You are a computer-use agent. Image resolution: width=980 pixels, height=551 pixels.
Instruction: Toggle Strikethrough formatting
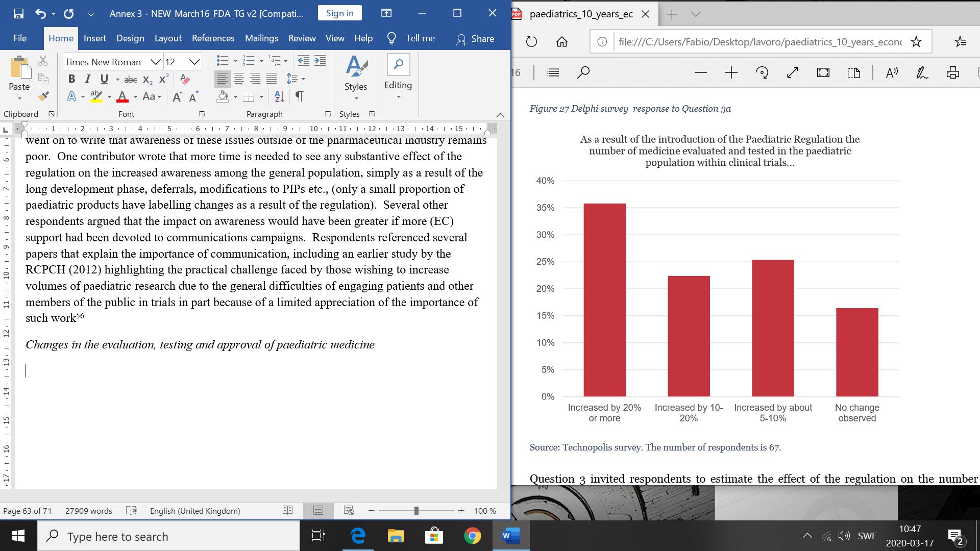[x=131, y=79]
